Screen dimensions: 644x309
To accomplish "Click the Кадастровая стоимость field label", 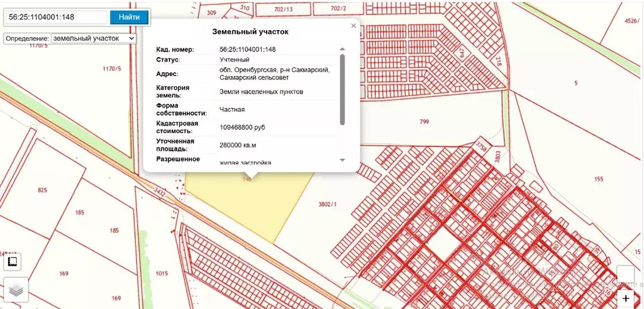I will coord(177,127).
